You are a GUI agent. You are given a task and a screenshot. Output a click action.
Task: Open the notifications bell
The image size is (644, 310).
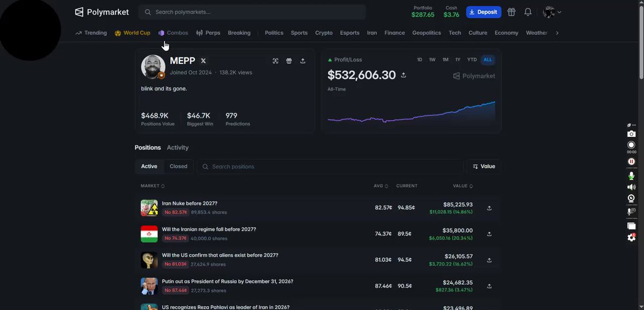tap(528, 12)
